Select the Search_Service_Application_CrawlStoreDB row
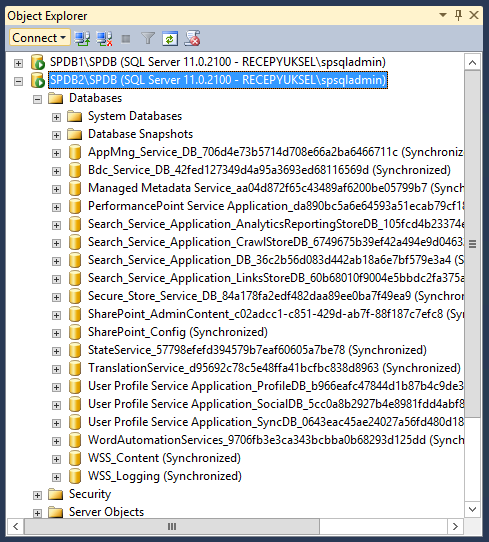The width and height of the screenshot is (489, 542). point(275,242)
